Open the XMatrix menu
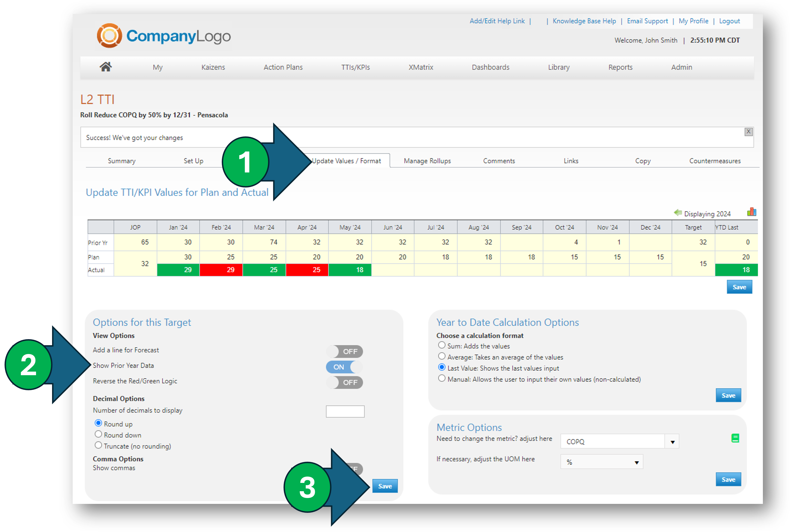 (x=421, y=67)
